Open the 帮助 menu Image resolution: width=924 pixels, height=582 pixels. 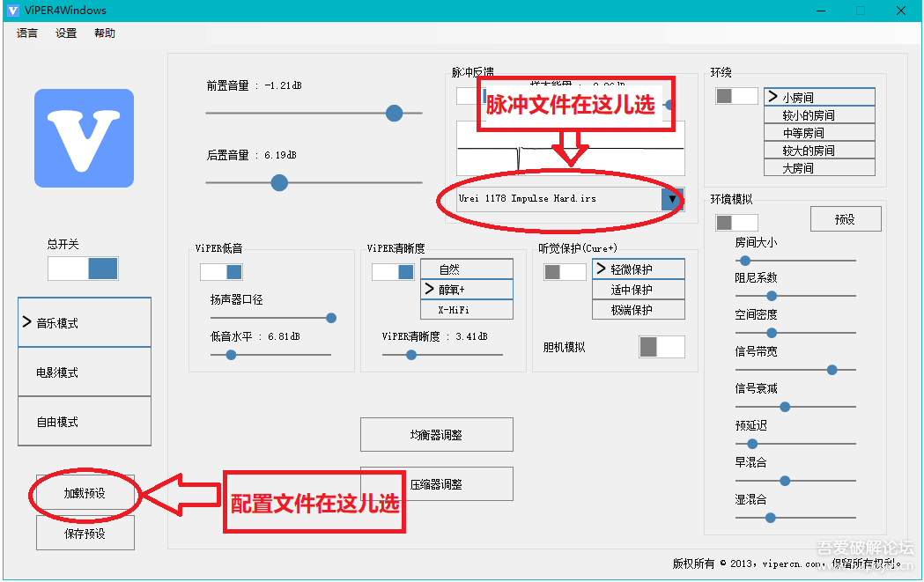[x=105, y=33]
